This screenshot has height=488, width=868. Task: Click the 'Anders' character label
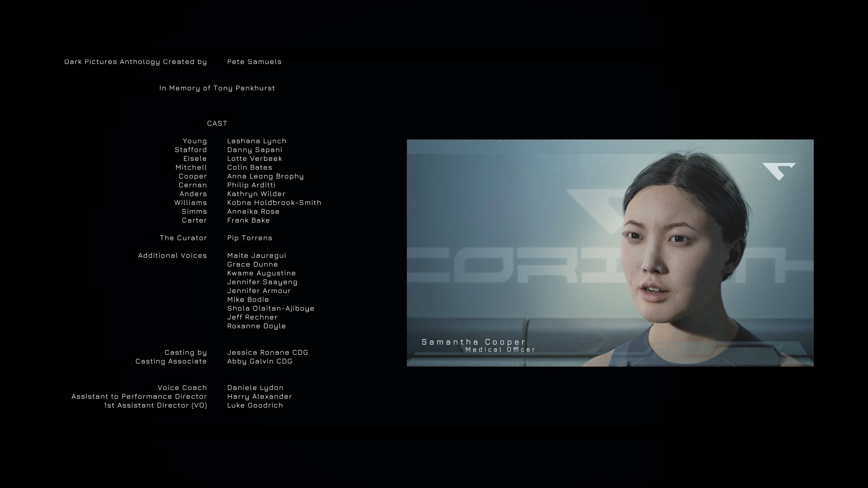(193, 194)
